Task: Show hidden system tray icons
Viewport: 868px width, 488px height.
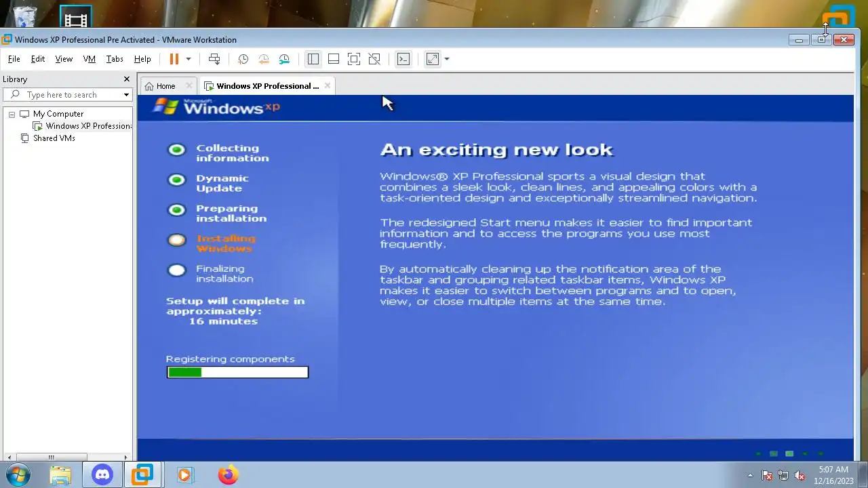Action: 750,475
